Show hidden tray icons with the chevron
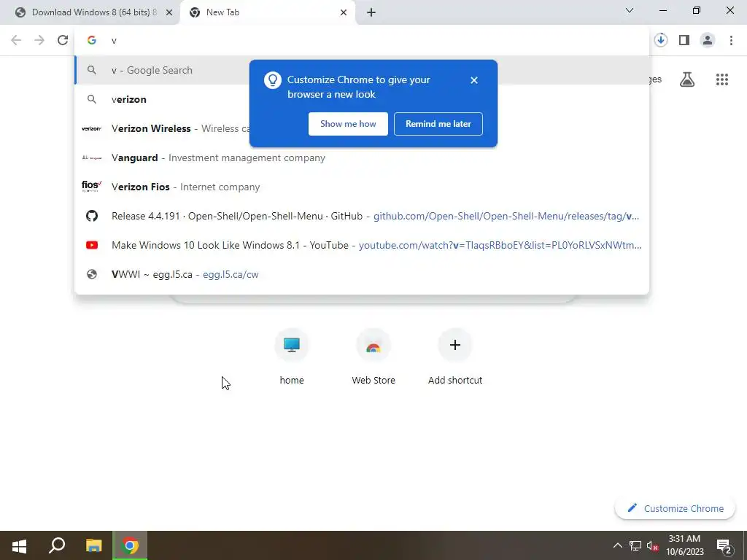The height and width of the screenshot is (560, 747). 617,545
